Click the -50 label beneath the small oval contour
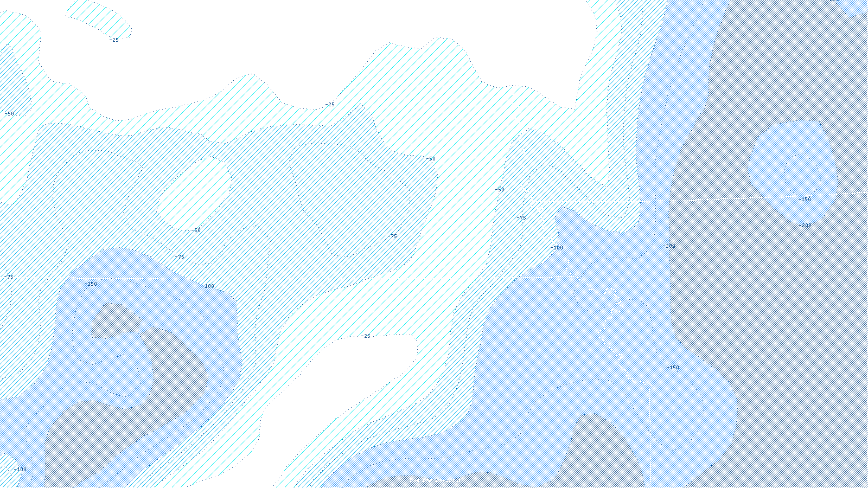868x488 pixels. point(195,230)
